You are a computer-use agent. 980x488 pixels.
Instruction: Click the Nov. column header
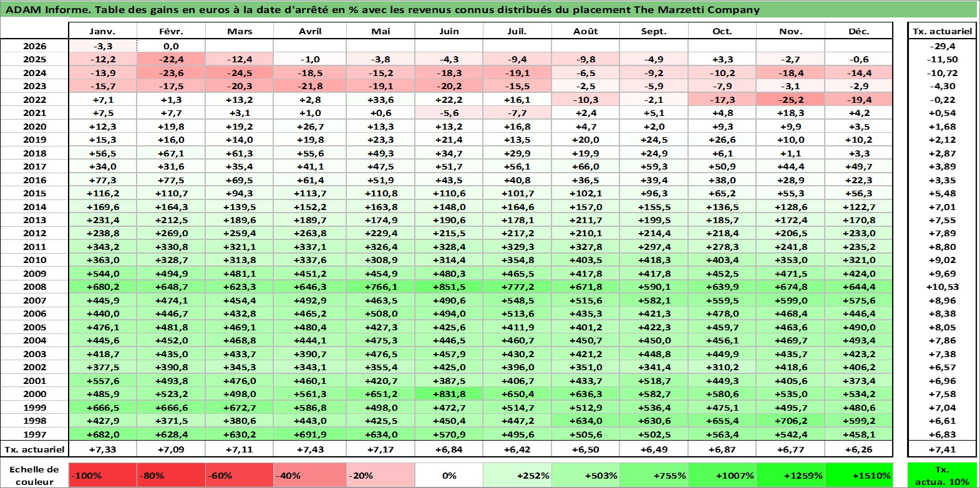click(x=790, y=31)
